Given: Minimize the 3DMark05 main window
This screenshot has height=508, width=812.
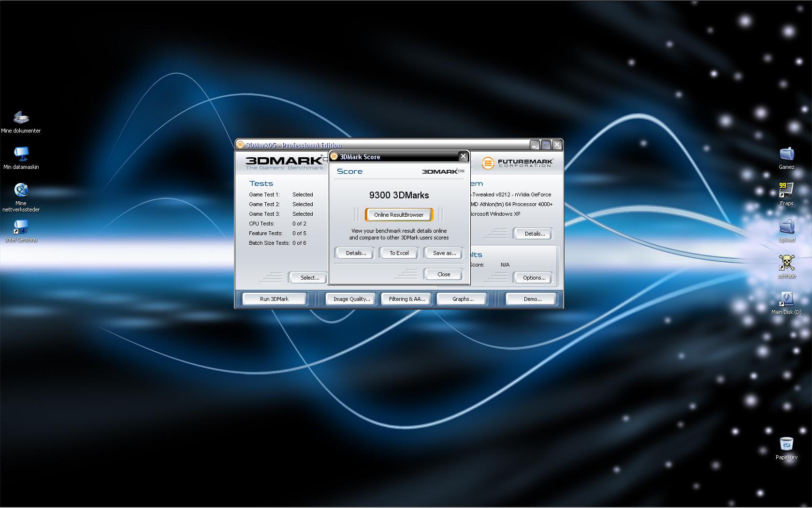Looking at the screenshot, I should (x=535, y=145).
